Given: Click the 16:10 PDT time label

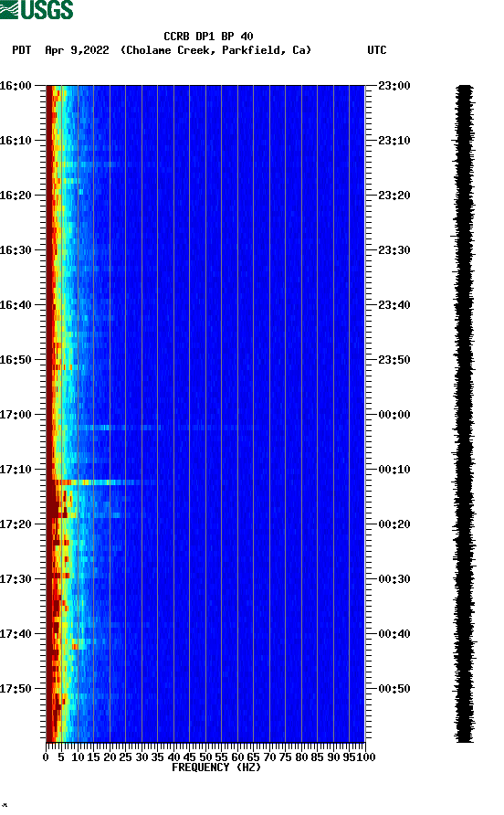Looking at the screenshot, I should 16,141.
